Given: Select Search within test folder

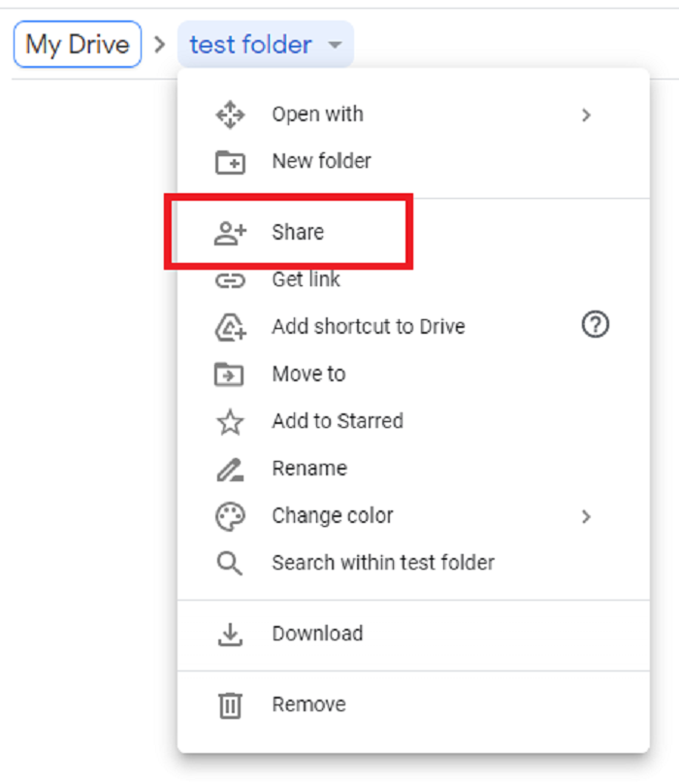Looking at the screenshot, I should point(382,563).
